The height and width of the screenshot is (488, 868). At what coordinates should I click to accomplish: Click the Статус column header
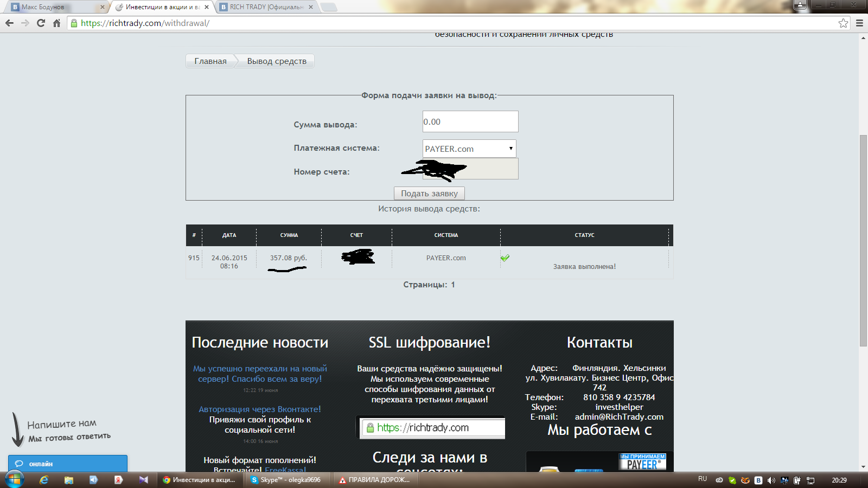tap(584, 235)
